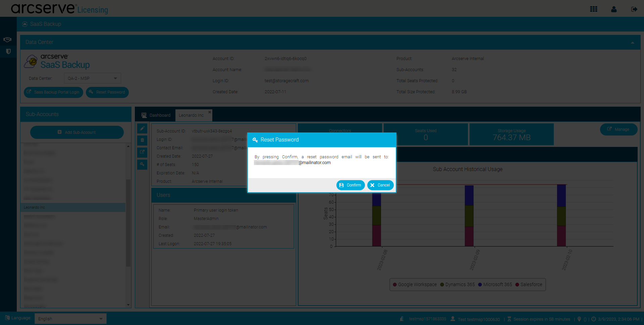This screenshot has height=325, width=644.
Task: Click Saas Backup Portal Login button
Action: (53, 92)
